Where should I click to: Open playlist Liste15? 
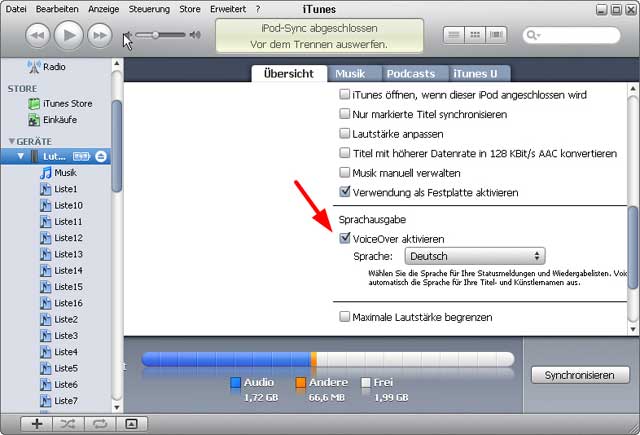tap(61, 287)
